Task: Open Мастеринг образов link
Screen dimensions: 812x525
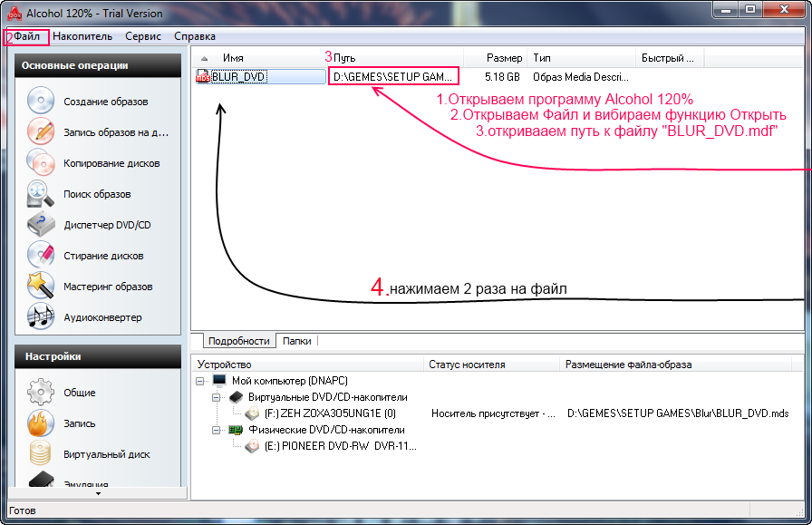Action: 108,287
